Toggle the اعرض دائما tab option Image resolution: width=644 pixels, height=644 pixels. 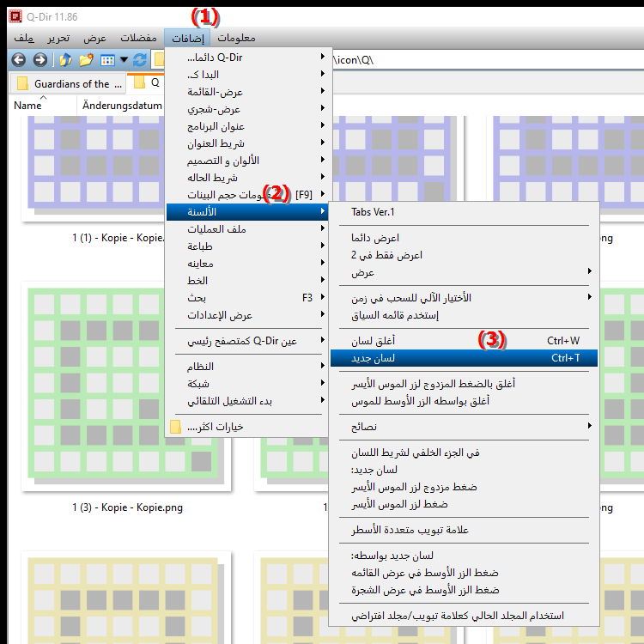376,237
